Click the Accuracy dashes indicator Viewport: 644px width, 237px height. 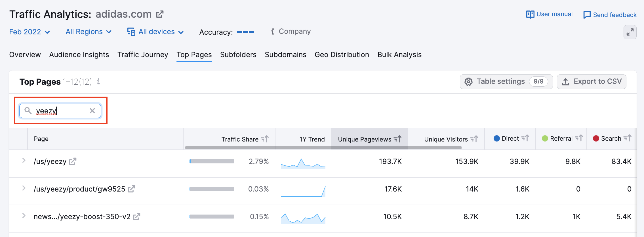tap(246, 32)
